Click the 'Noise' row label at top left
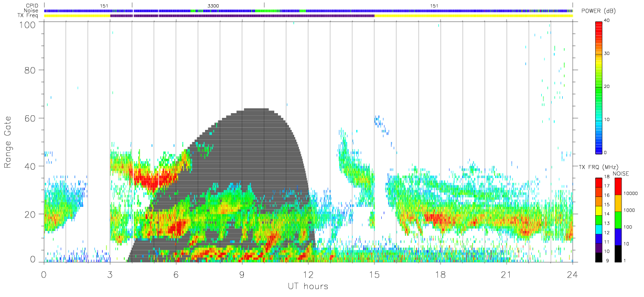Screen dimensions: 644x297 (31, 10)
